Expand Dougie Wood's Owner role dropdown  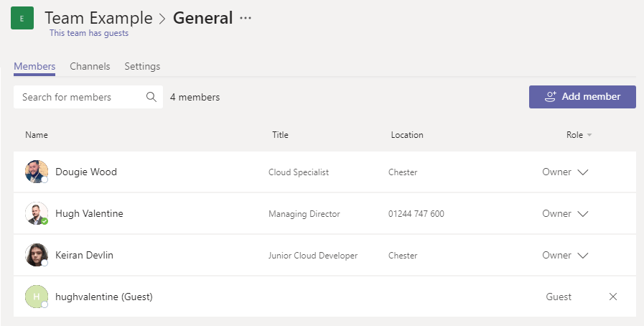[x=582, y=172]
